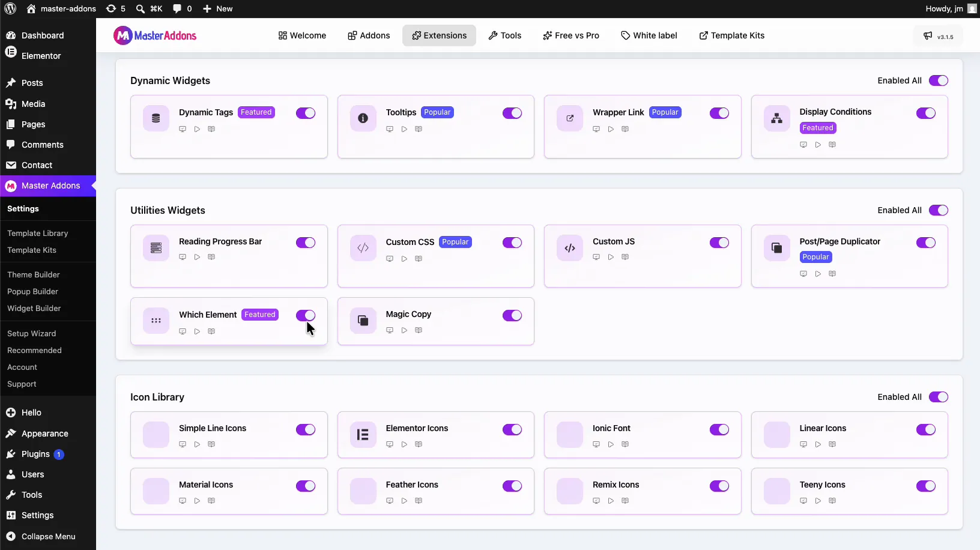980x550 pixels.
Task: Disable Magic Copy toggle
Action: [x=512, y=315]
